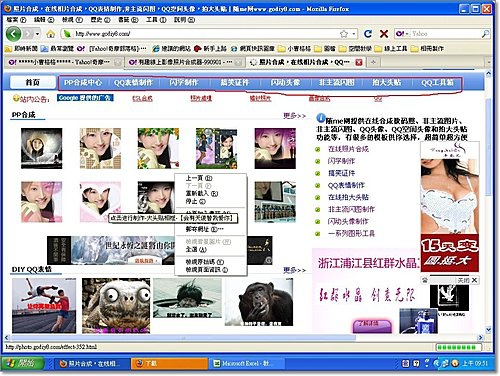Open the 在线照片合成 sidebar link
500x376 pixels.
(x=348, y=149)
